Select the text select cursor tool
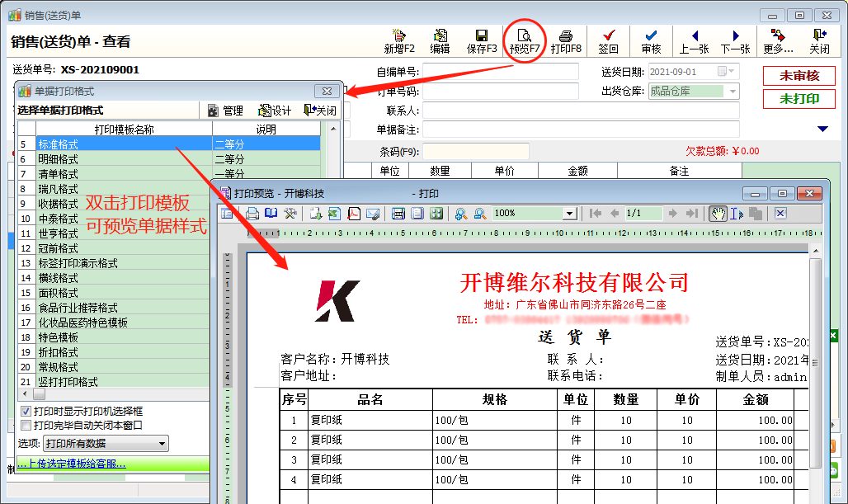The image size is (848, 504). point(737,214)
